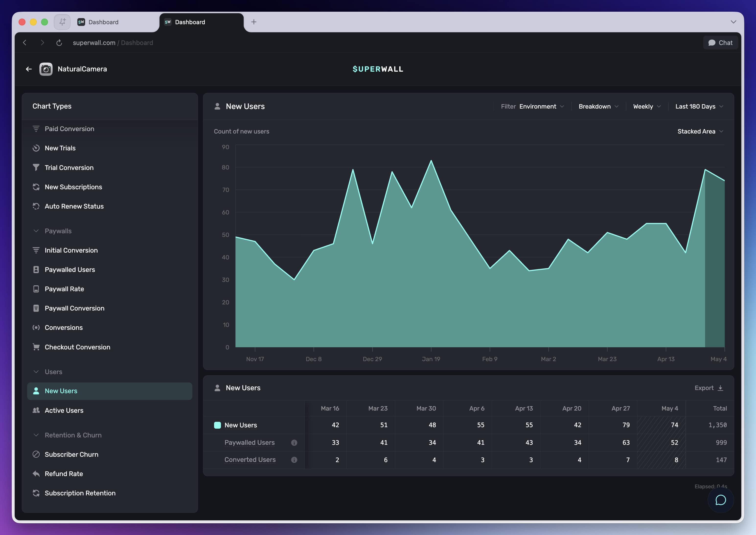
Task: Click the Subscriber Churn circle-slash icon
Action: tap(36, 454)
